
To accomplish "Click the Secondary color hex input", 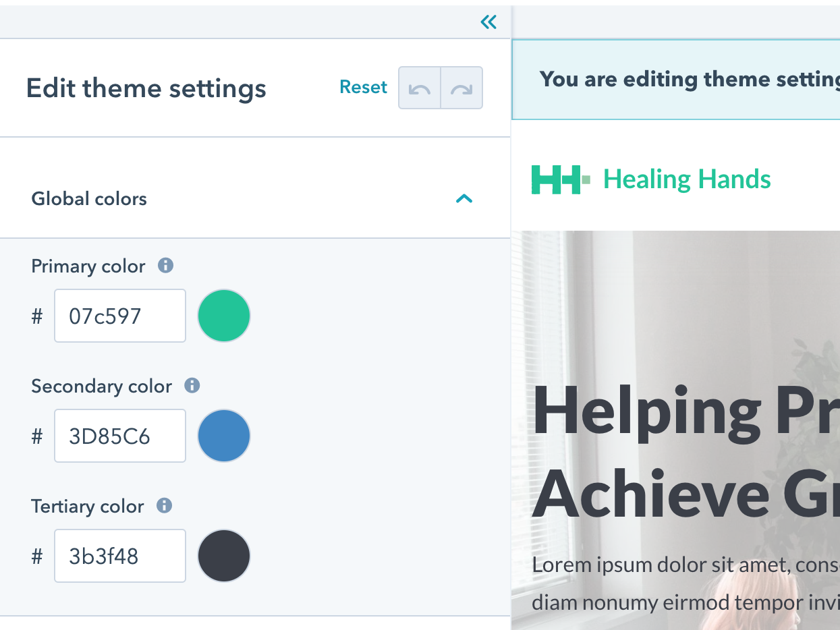I will 120,436.
